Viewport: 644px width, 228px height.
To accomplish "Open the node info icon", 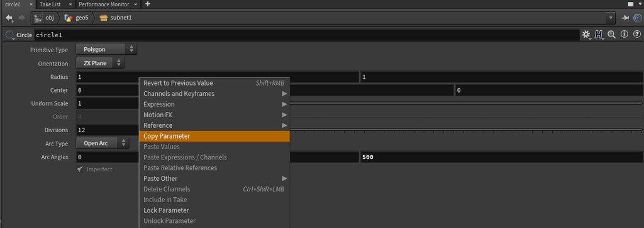I will point(625,35).
